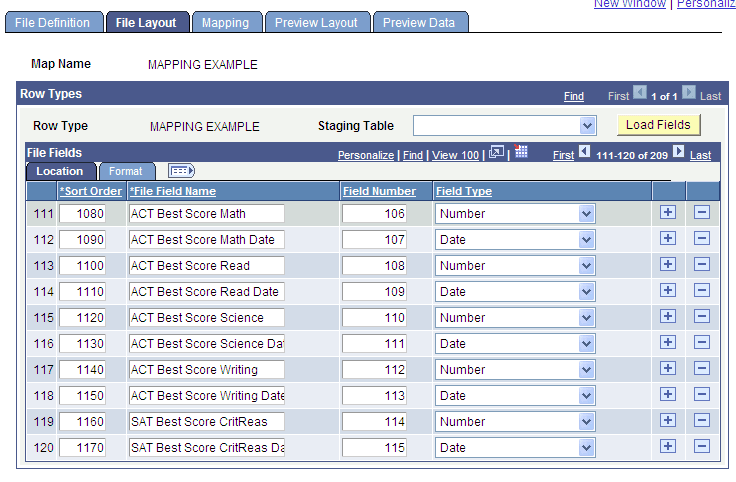Add a row after ACT Best Score Read Date
736x482 pixels.
point(668,291)
